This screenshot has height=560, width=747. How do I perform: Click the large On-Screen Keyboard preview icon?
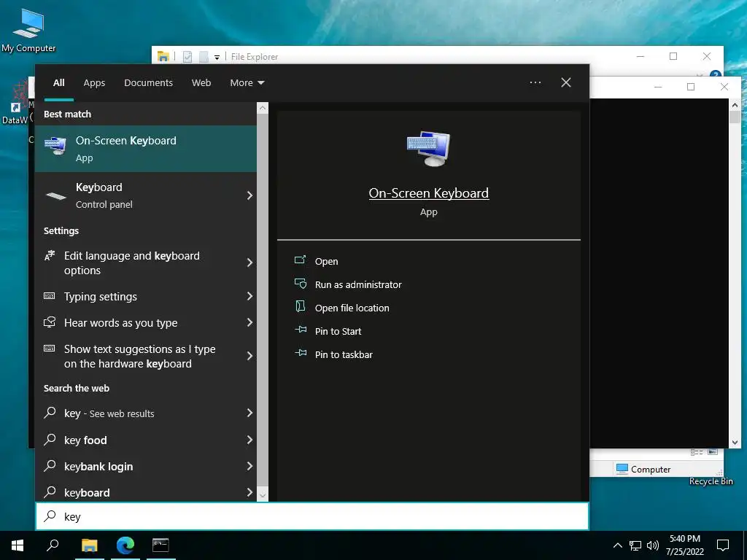click(x=428, y=149)
